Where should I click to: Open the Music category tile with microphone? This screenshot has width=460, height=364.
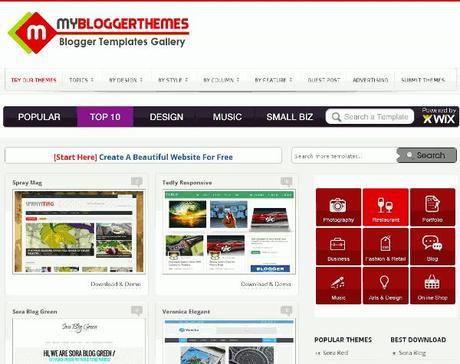pyautogui.click(x=338, y=285)
